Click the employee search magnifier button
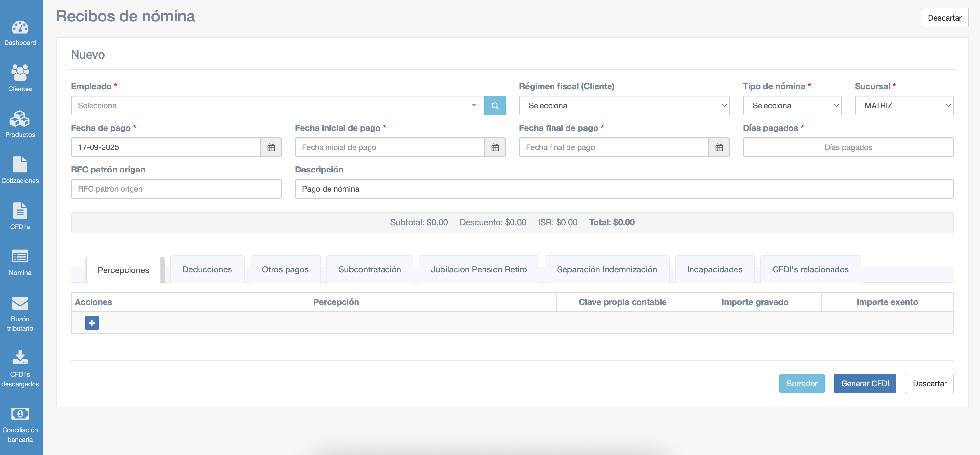 (x=495, y=106)
